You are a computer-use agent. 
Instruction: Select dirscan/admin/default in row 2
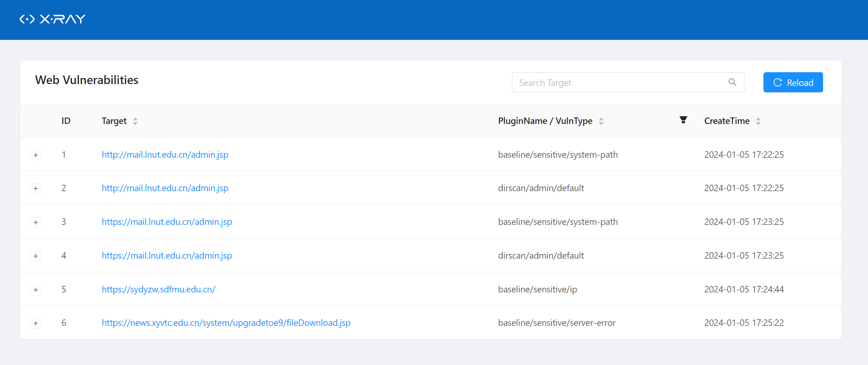click(x=541, y=188)
